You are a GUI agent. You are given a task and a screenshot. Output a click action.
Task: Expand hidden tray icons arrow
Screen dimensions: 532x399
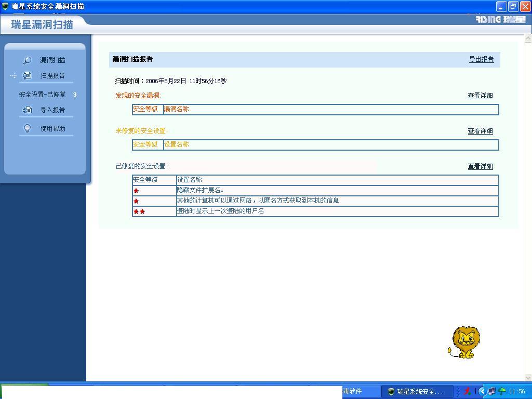[483, 392]
